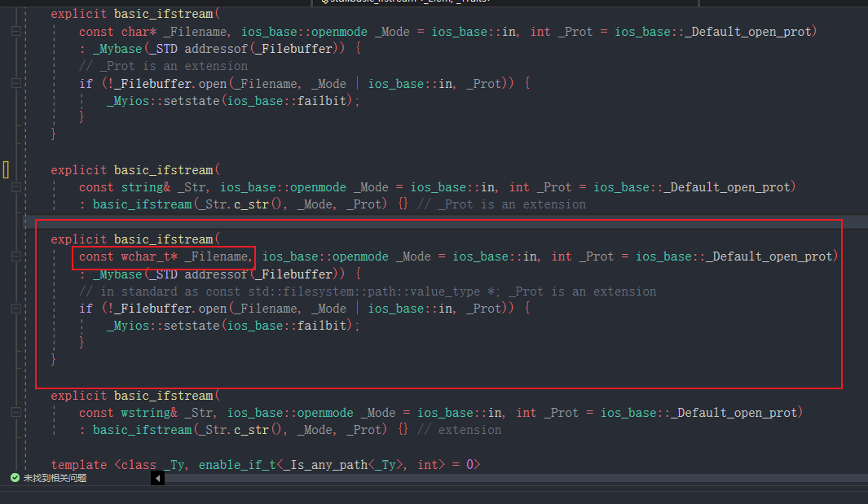Viewport: 868px width, 504px height.
Task: Collapse the const char* constructor fold marker
Action: (16, 32)
